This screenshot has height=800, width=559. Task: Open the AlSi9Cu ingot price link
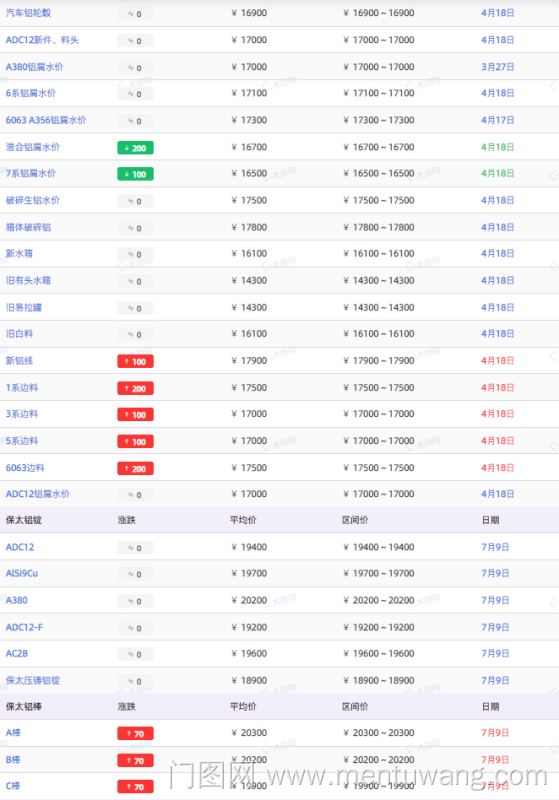[21, 573]
